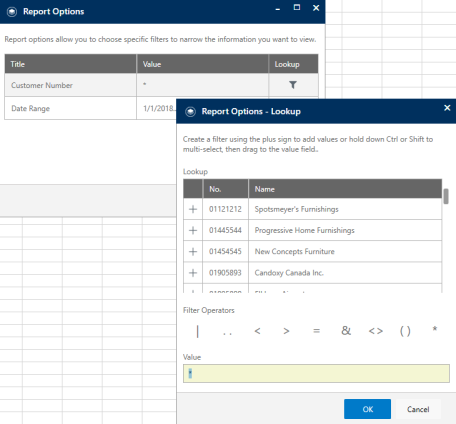Add New Concepts Furniture with its plus icon
The height and width of the screenshot is (424, 456).
(x=193, y=252)
